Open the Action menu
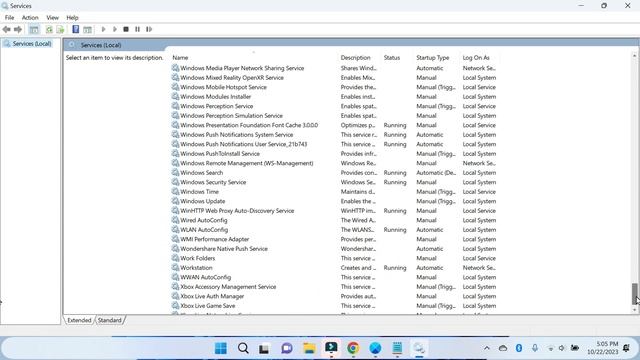This screenshot has width=640, height=360. pyautogui.click(x=30, y=18)
